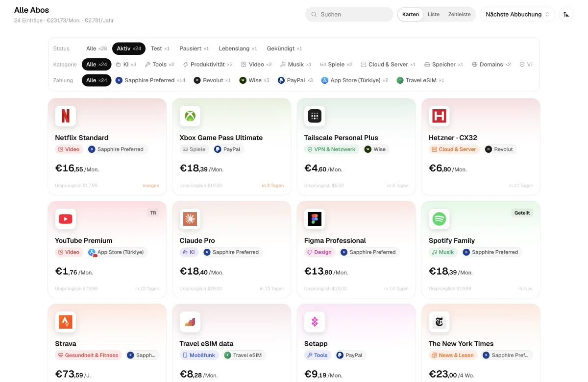The image size is (588, 382).
Task: Click the Netflix app icon
Action: [x=65, y=116]
